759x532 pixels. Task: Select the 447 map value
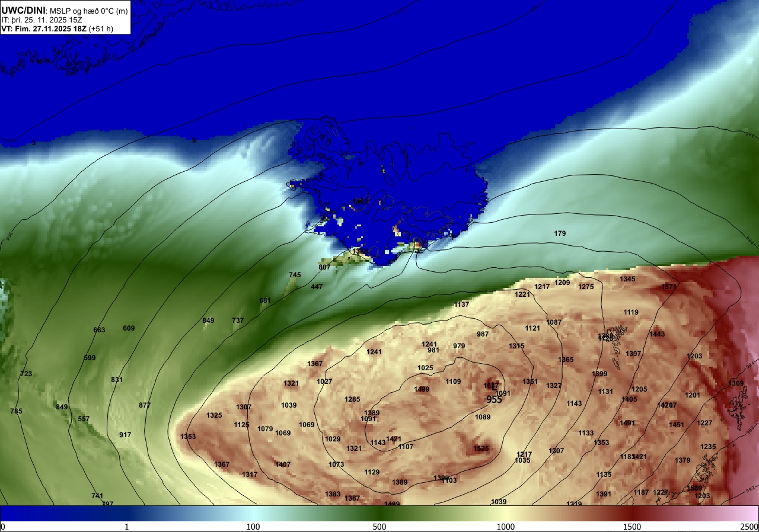pos(317,287)
